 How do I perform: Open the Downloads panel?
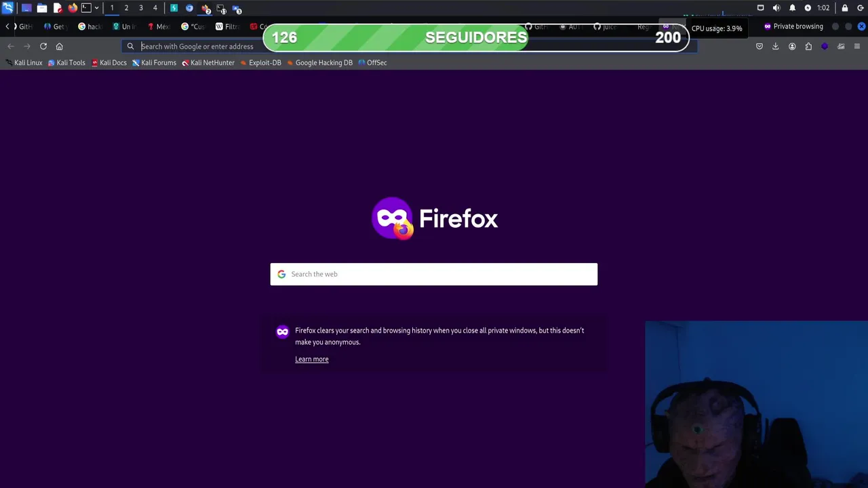tap(776, 46)
